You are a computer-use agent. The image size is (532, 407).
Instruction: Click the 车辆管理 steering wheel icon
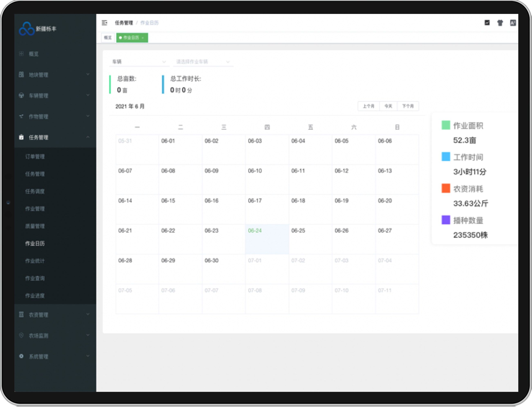click(x=21, y=95)
